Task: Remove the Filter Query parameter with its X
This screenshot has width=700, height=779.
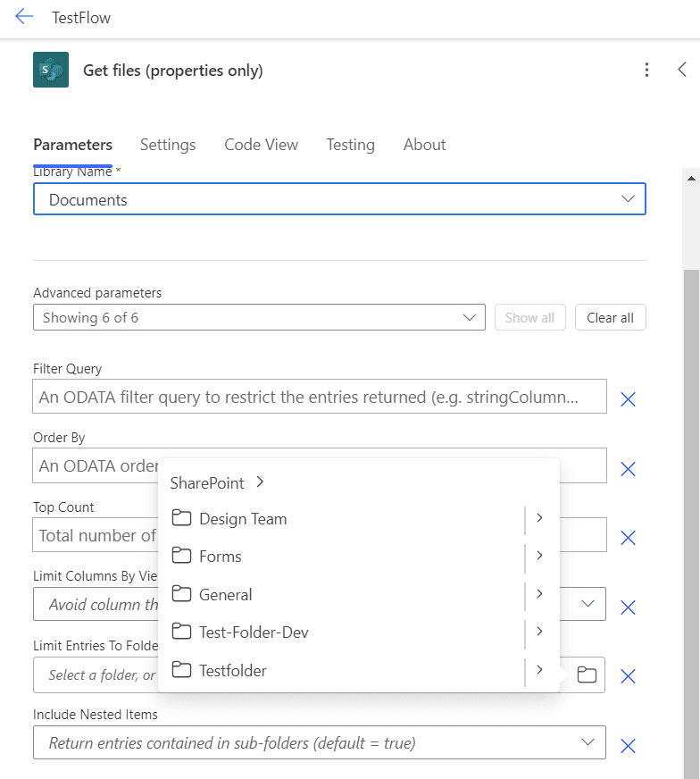Action: 628,399
